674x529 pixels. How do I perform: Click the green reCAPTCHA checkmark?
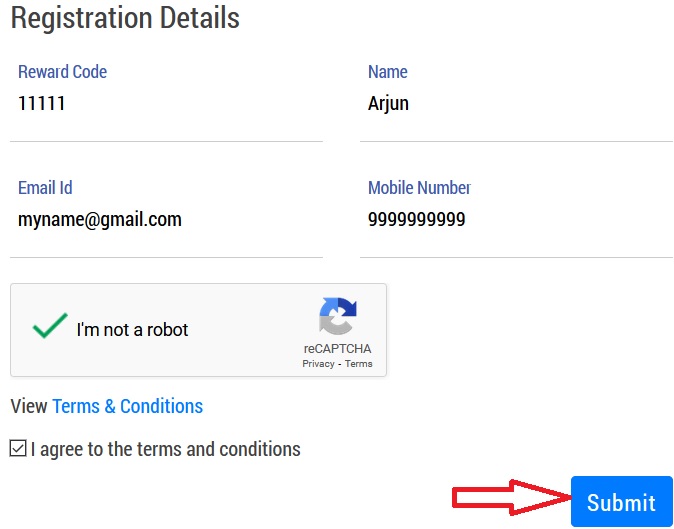click(x=49, y=327)
